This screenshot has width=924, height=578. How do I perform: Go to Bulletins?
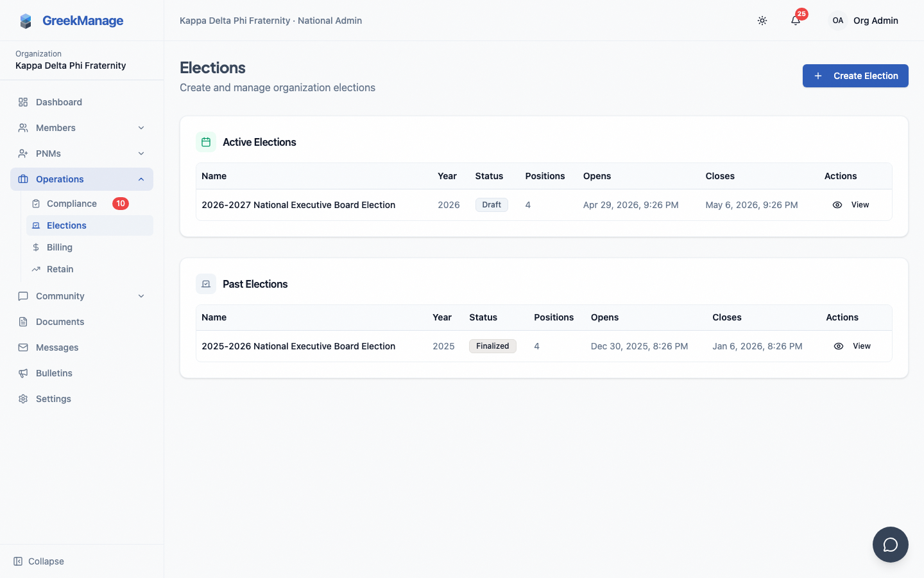click(x=81, y=373)
